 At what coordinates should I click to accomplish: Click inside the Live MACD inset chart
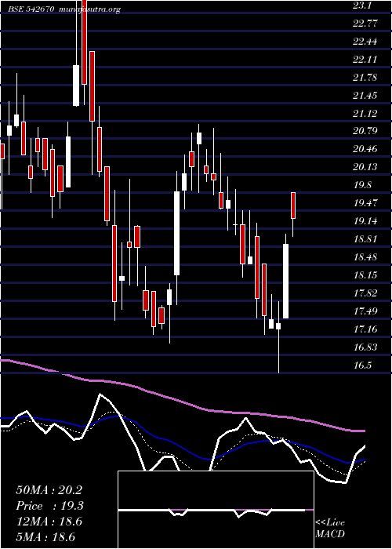pos(216,510)
